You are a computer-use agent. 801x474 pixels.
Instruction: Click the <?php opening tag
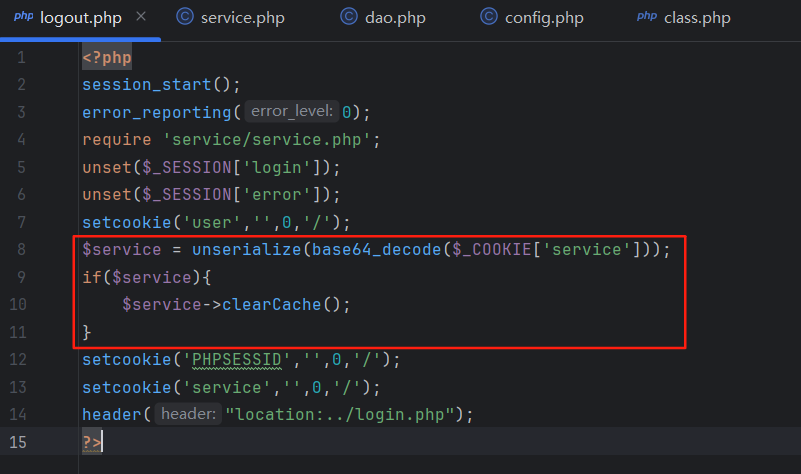(x=107, y=57)
